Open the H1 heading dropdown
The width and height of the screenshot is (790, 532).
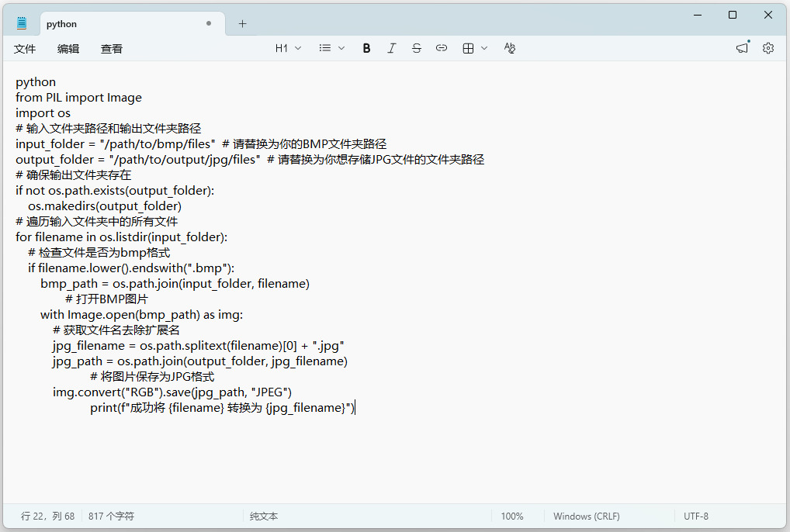click(288, 48)
